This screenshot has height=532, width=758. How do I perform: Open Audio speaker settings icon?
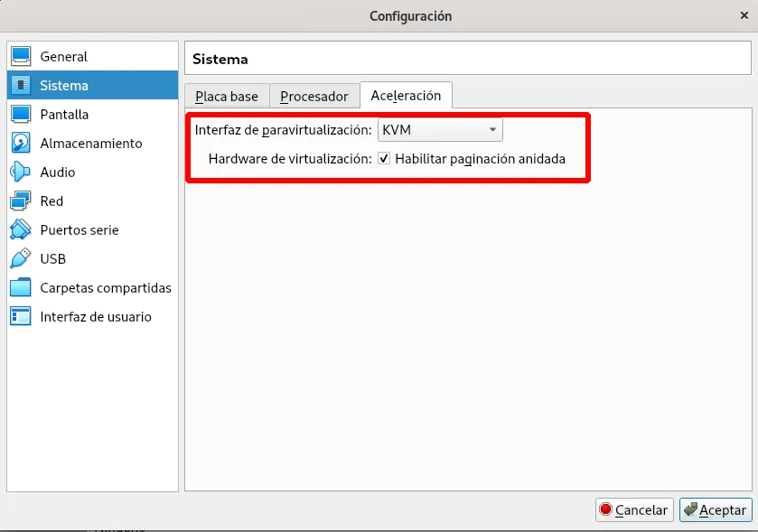(21, 173)
